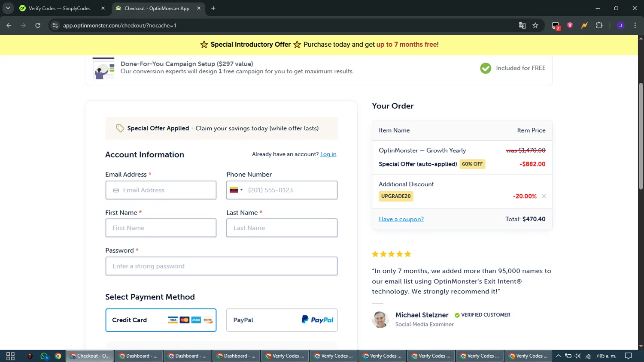This screenshot has height=362, width=644.
Task: Open a new browser tab
Action: pos(213,8)
